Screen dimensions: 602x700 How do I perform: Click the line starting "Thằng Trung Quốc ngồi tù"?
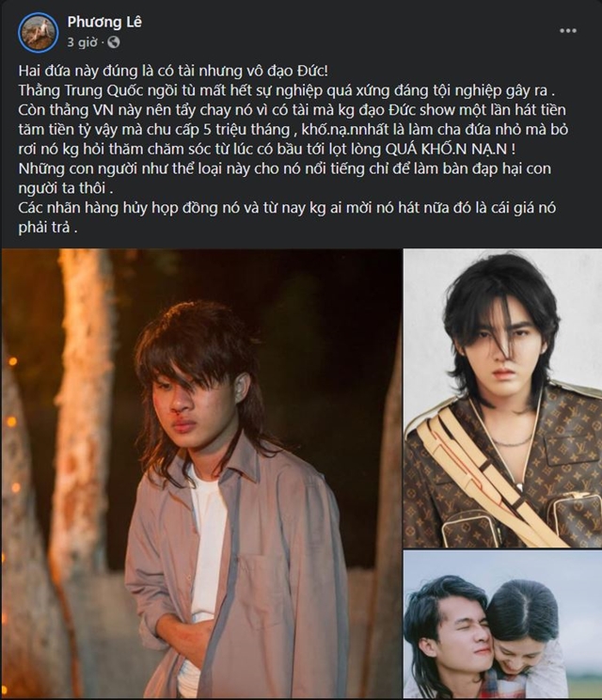coord(283,90)
